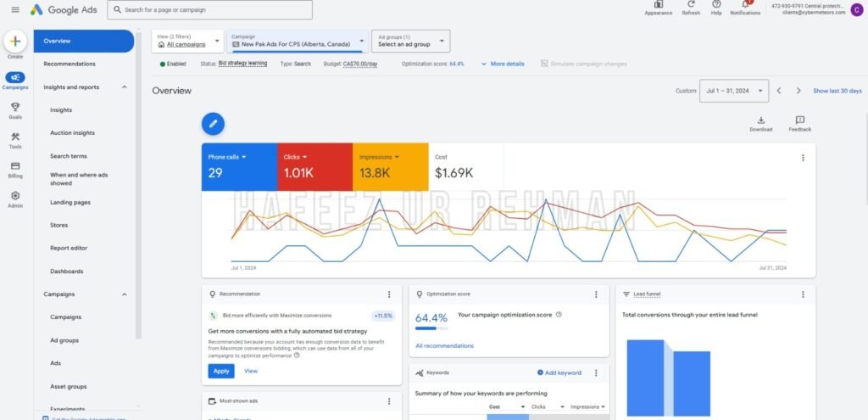This screenshot has height=420, width=868.
Task: Open performance chart three-dot menu
Action: (804, 158)
